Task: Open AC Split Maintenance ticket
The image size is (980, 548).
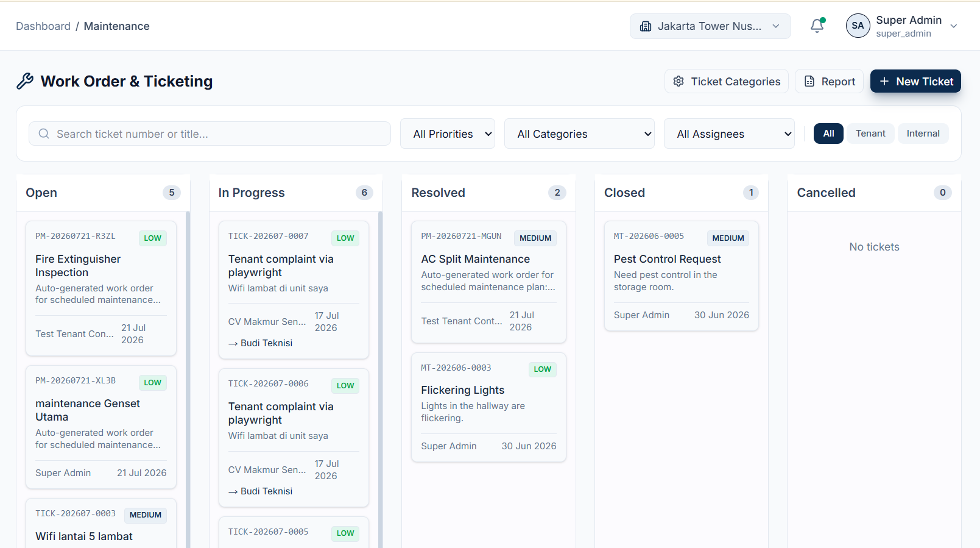Action: [x=488, y=282]
